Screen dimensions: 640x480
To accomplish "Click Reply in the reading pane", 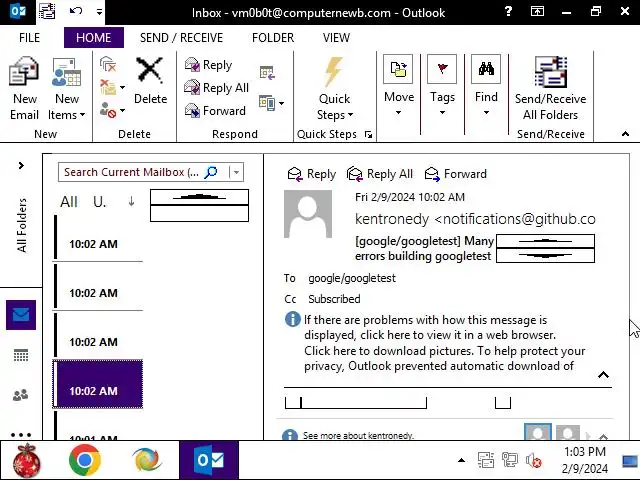I will (311, 174).
